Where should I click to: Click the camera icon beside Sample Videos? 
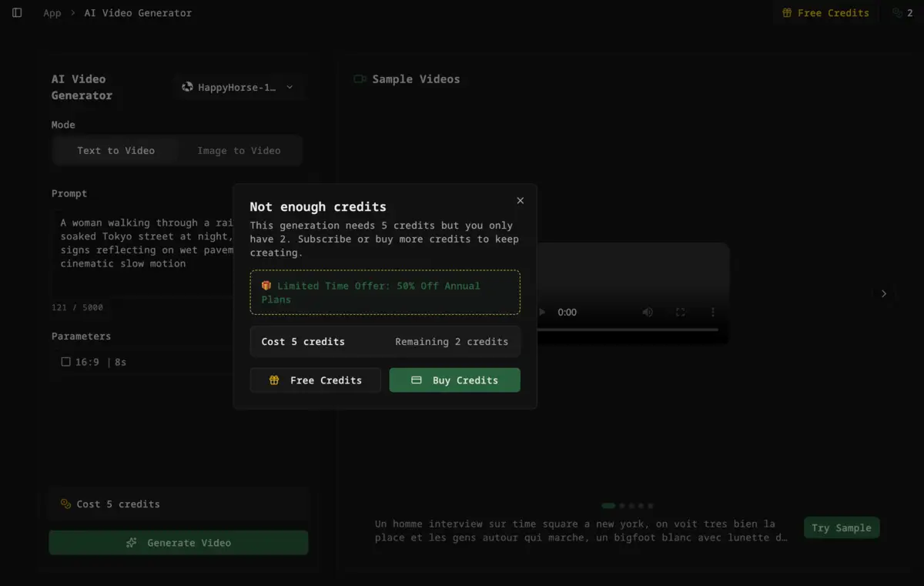(x=360, y=79)
